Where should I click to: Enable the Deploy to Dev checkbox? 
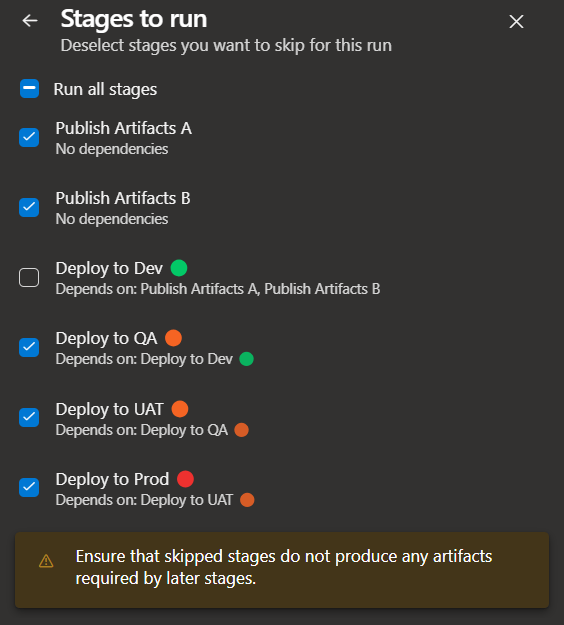pos(29,277)
